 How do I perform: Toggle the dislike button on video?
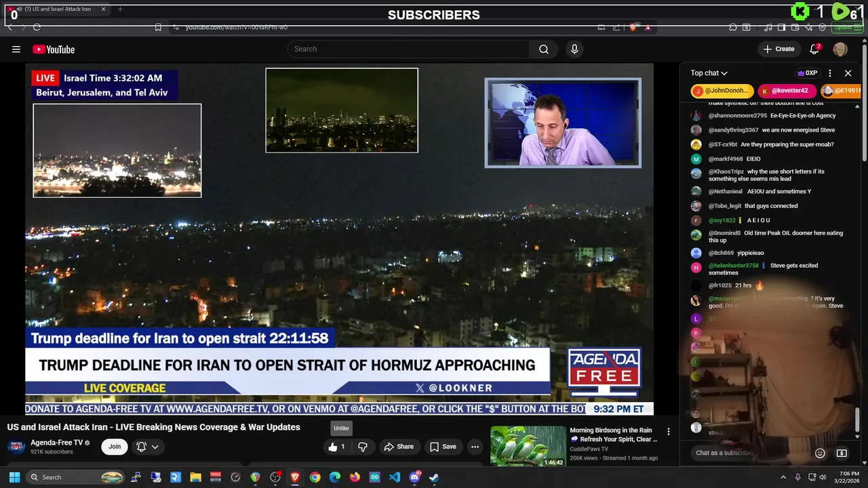point(363,447)
